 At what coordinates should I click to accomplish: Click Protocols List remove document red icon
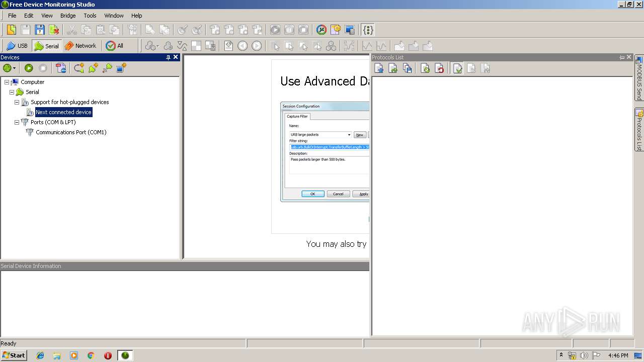click(439, 68)
